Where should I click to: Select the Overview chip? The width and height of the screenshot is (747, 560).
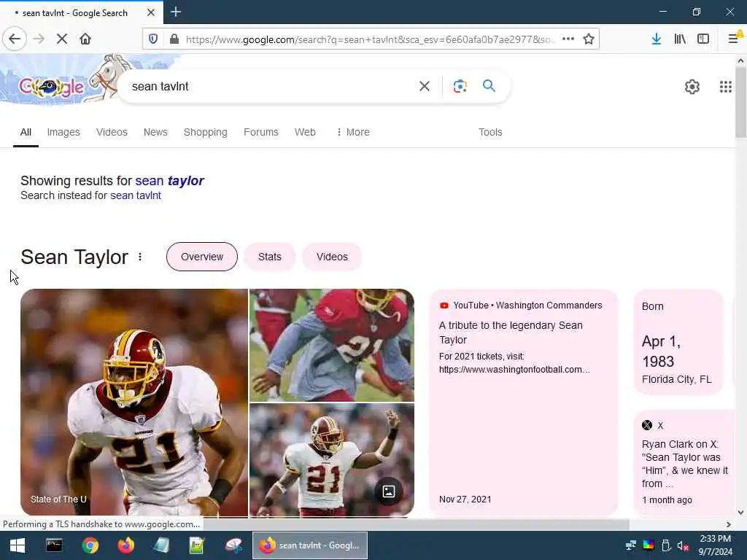tap(202, 257)
